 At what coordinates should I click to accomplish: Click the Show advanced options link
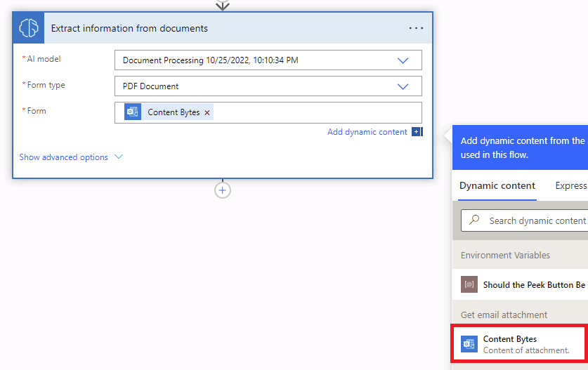tap(64, 157)
